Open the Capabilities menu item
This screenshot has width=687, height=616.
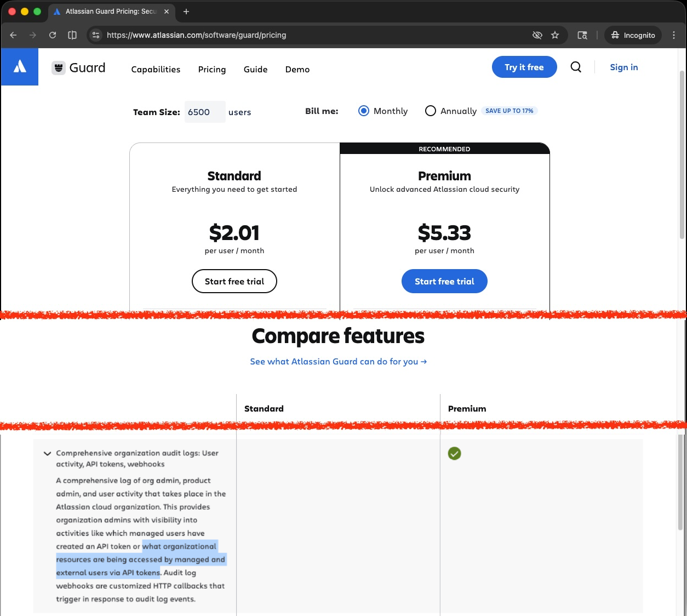(x=156, y=69)
